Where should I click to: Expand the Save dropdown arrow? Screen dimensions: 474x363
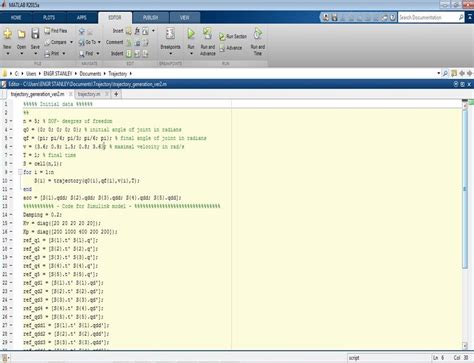click(35, 54)
